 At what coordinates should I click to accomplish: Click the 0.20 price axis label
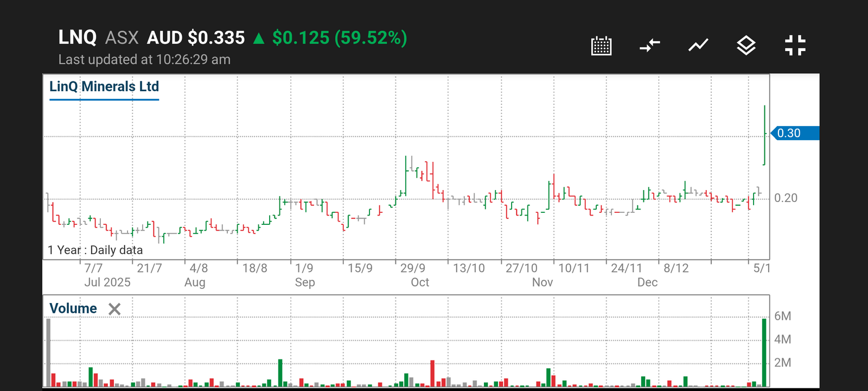click(x=786, y=198)
